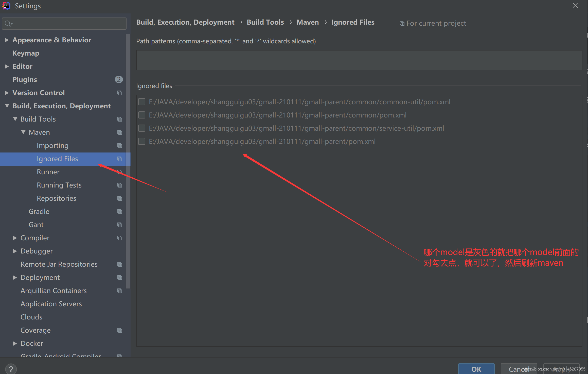Image resolution: width=588 pixels, height=374 pixels.
Task: Click the For current project icon
Action: click(x=402, y=23)
